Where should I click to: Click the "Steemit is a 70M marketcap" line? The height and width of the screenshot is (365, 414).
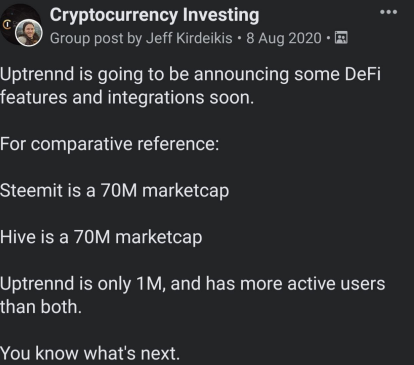click(114, 191)
